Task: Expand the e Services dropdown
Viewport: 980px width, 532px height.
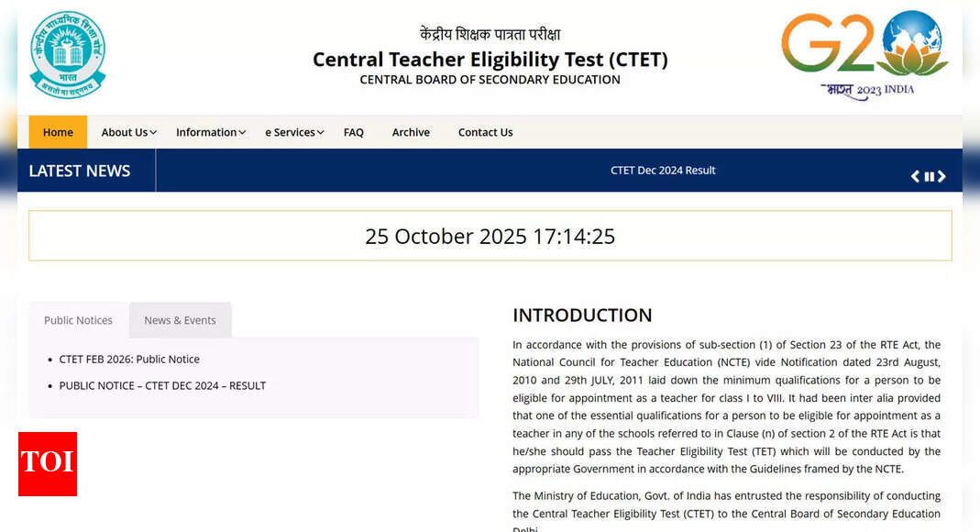Action: [x=293, y=132]
